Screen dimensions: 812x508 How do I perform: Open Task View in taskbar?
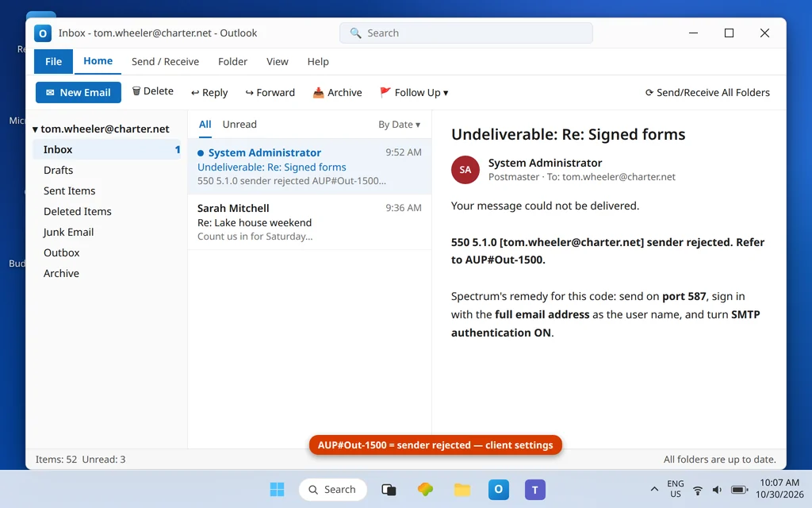389,489
